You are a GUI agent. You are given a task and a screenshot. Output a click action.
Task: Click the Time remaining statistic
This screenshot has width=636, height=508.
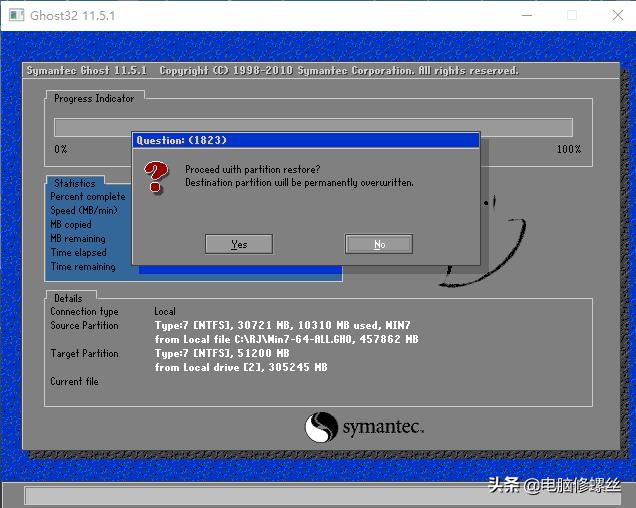[x=83, y=267]
